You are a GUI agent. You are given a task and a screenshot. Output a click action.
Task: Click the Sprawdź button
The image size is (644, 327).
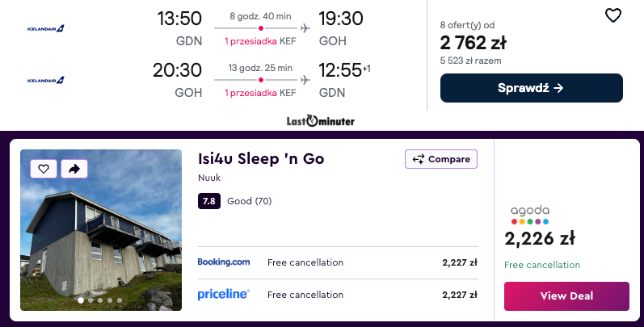point(532,88)
